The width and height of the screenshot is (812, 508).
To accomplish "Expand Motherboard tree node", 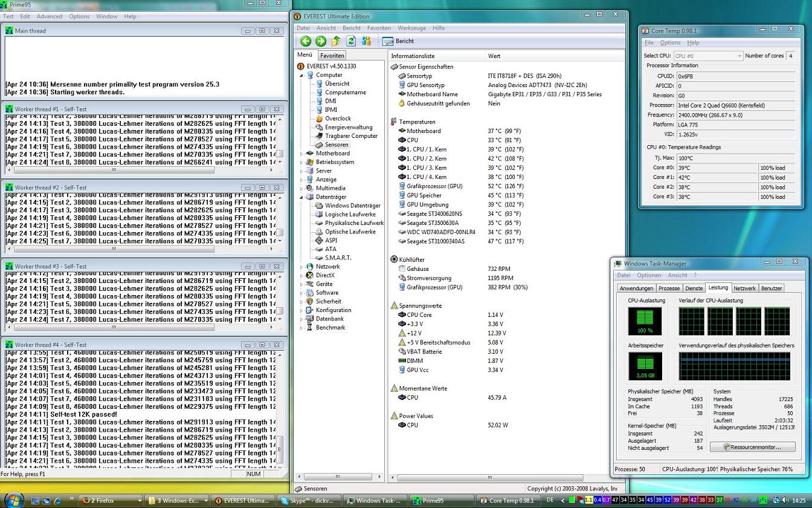I will (301, 154).
